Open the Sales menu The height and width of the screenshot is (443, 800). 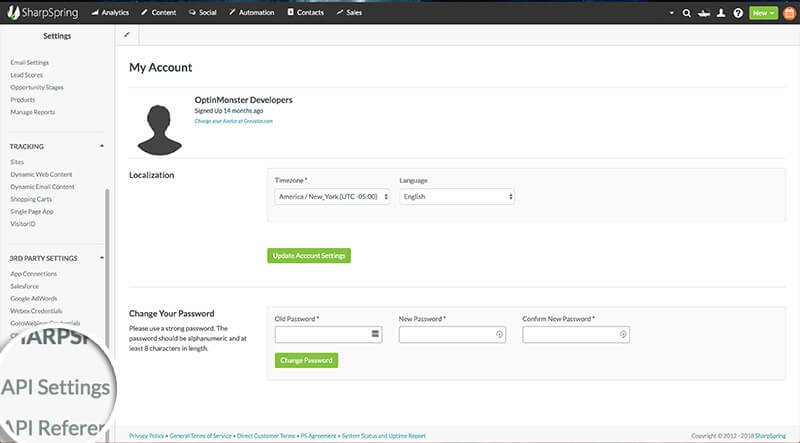tap(349, 12)
